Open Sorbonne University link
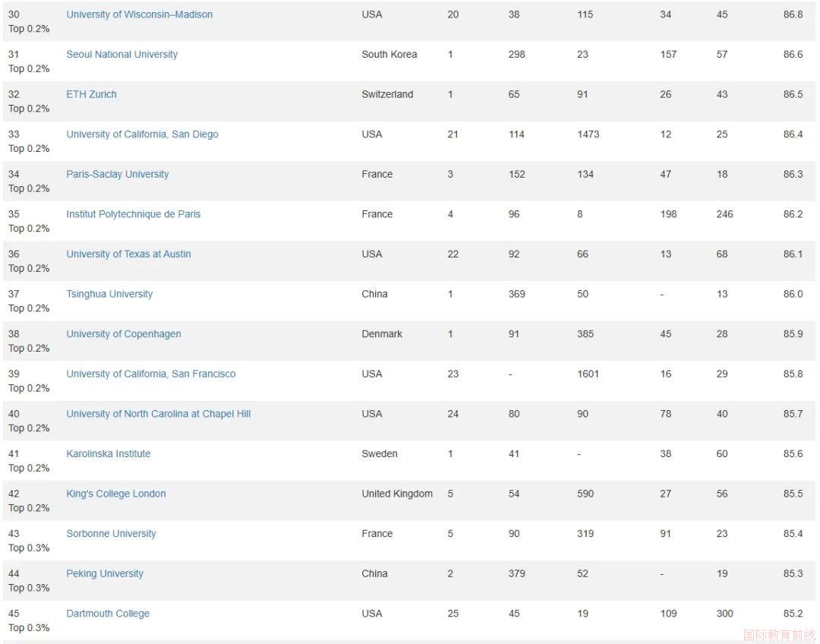The width and height of the screenshot is (820, 644). pyautogui.click(x=111, y=534)
